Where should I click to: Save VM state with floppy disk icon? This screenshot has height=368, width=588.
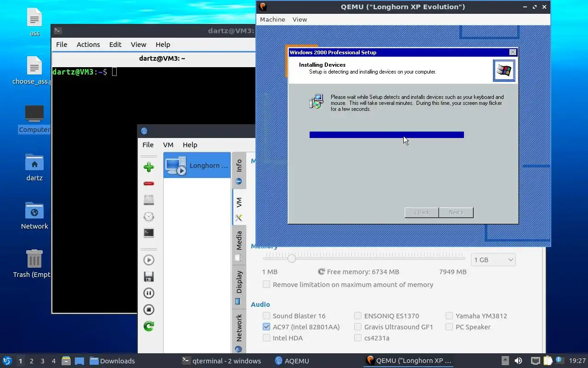[x=148, y=276]
